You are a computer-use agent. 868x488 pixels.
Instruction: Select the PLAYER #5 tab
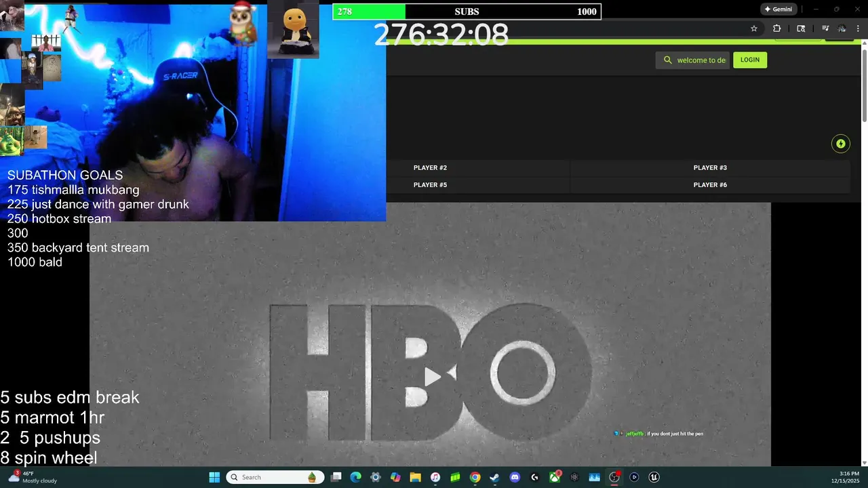pos(430,184)
